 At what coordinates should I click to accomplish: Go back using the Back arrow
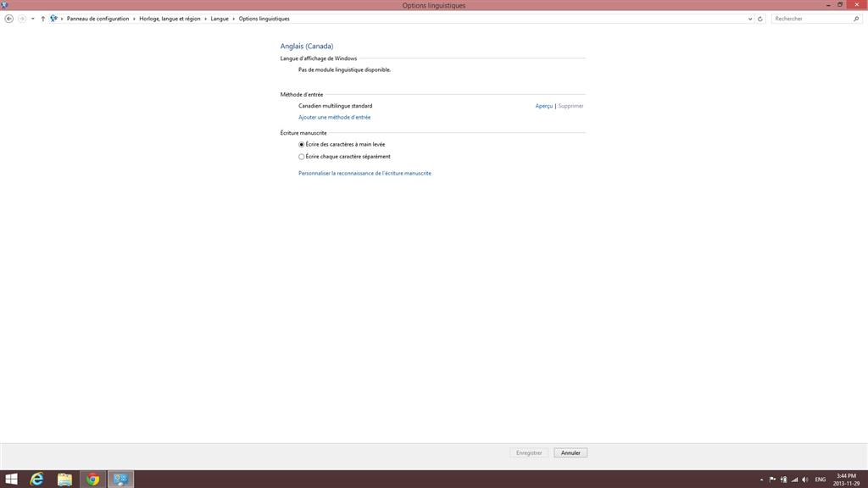(x=8, y=19)
